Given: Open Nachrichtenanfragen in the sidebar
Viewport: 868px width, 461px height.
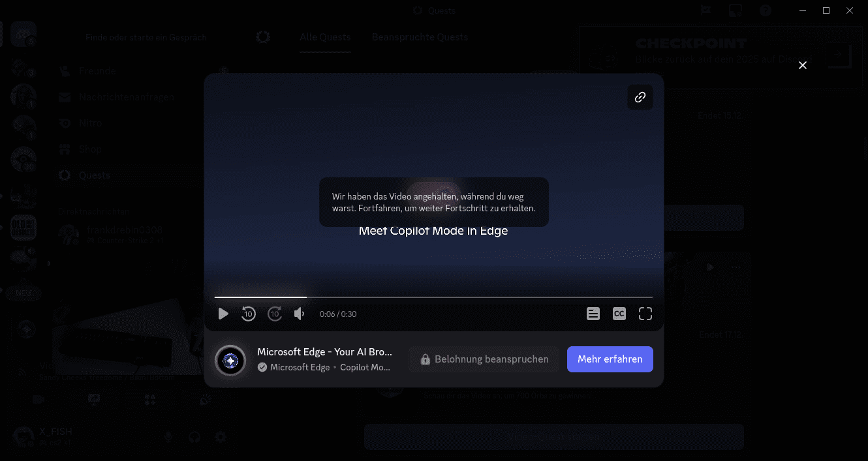Looking at the screenshot, I should click(x=142, y=97).
